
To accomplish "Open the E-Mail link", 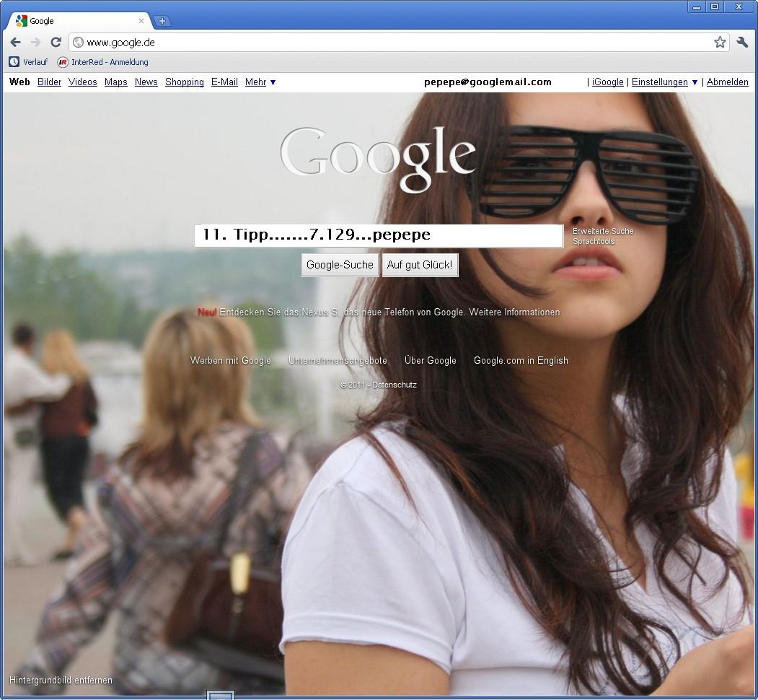I will [x=224, y=82].
